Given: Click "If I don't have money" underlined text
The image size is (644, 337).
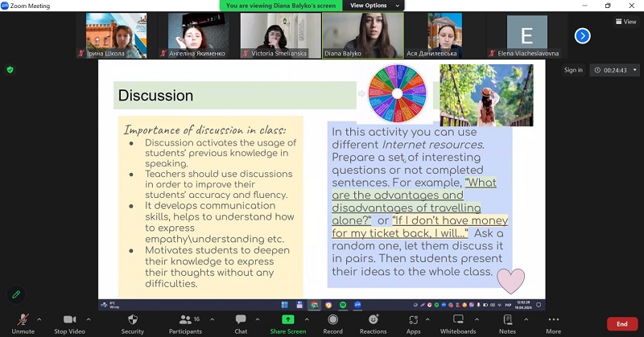Looking at the screenshot, I should click(x=450, y=220).
